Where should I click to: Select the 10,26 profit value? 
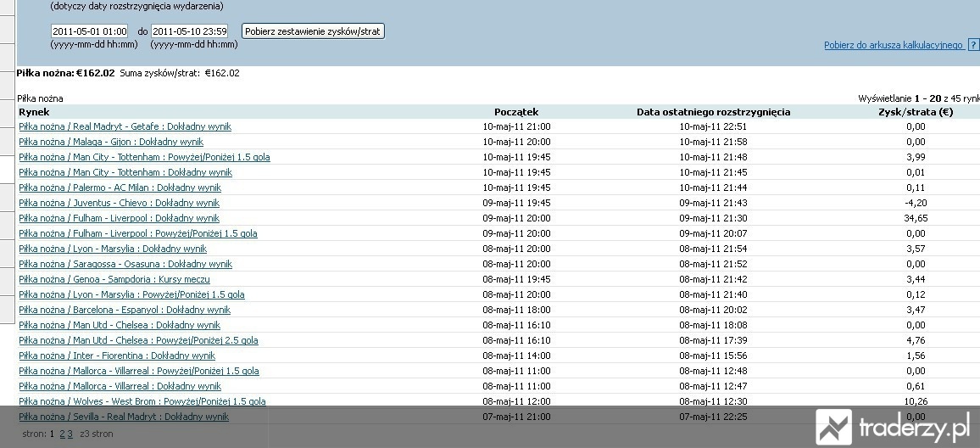[916, 401]
